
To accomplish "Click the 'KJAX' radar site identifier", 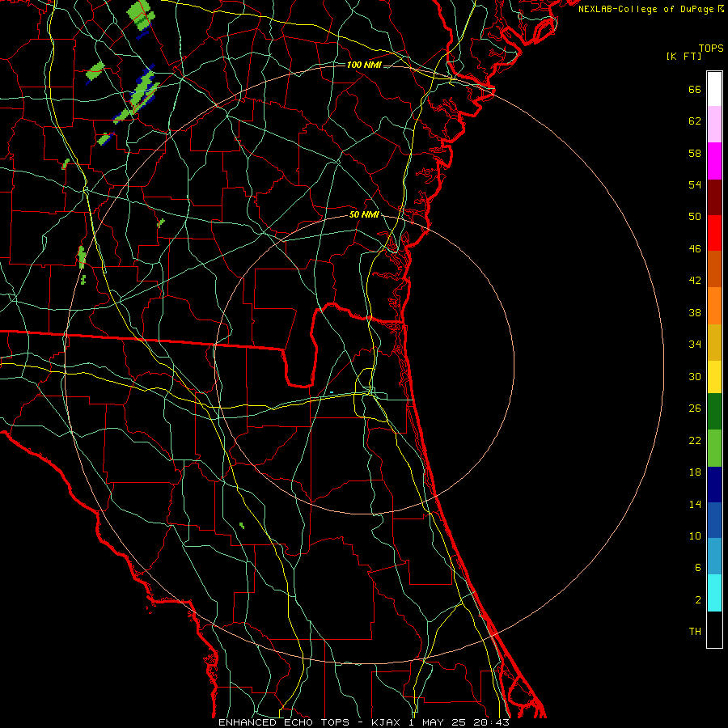I will [387, 722].
